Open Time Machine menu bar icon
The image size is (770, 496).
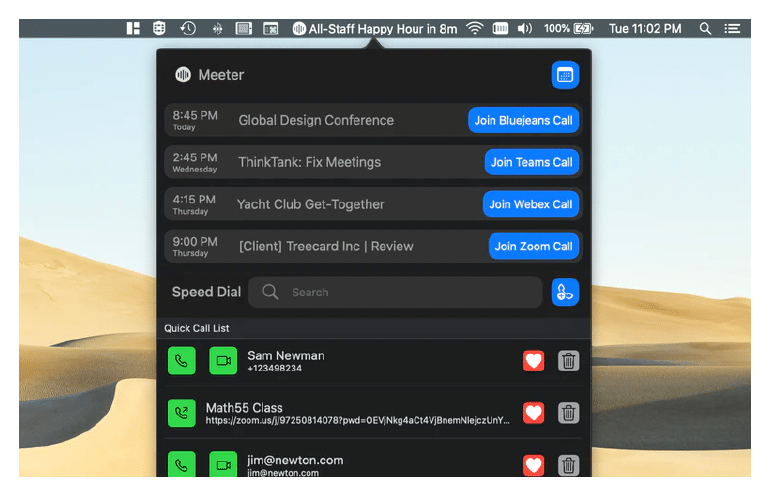click(x=188, y=28)
